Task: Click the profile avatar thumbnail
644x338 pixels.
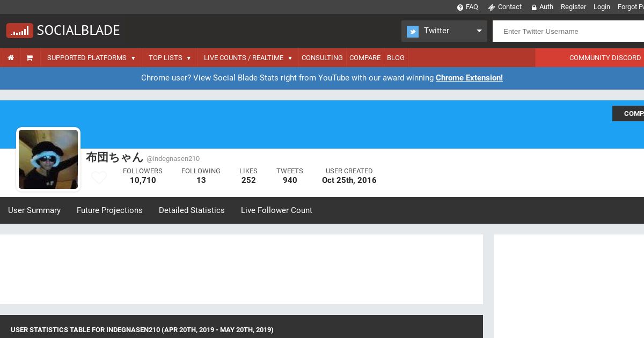Action: coord(48,159)
